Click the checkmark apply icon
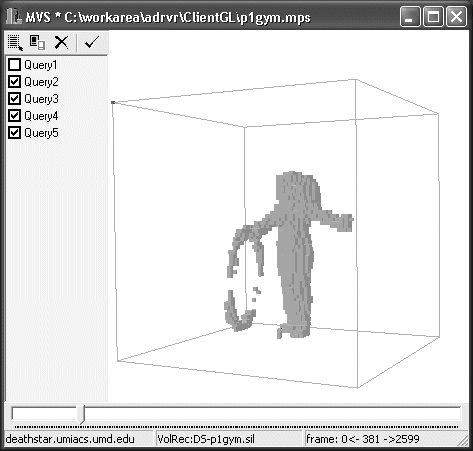The image size is (473, 451). 92,42
